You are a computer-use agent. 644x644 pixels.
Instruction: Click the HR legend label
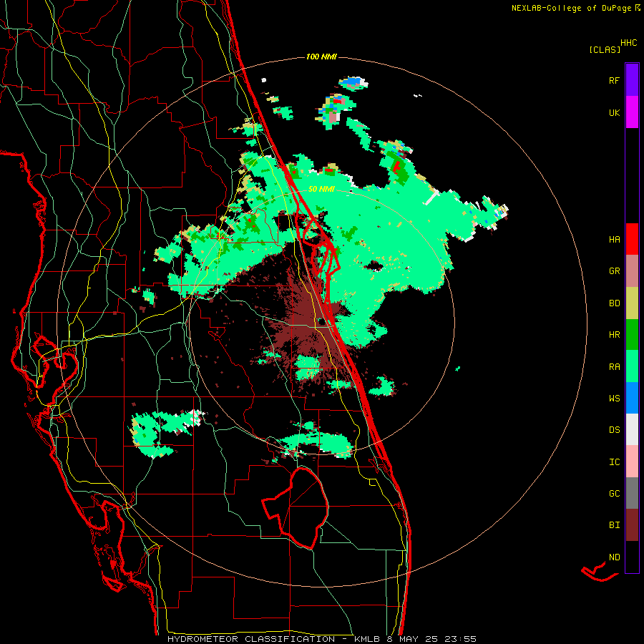[614, 335]
